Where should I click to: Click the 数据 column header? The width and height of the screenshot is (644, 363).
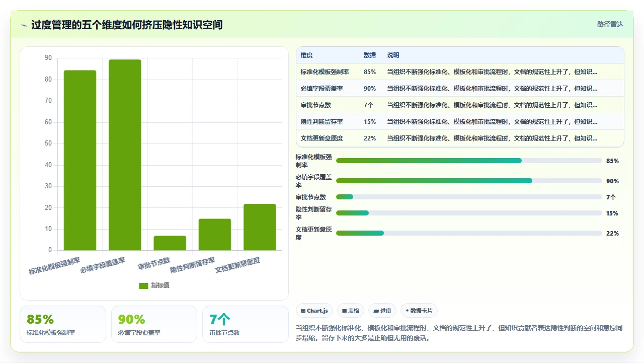pos(370,55)
